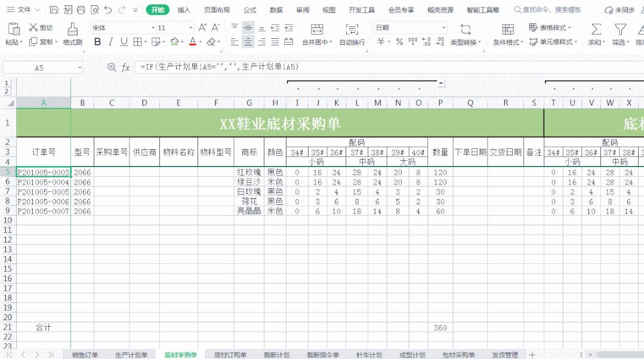
Task: Open the 生产计划单 sheet tab
Action: [x=130, y=354]
